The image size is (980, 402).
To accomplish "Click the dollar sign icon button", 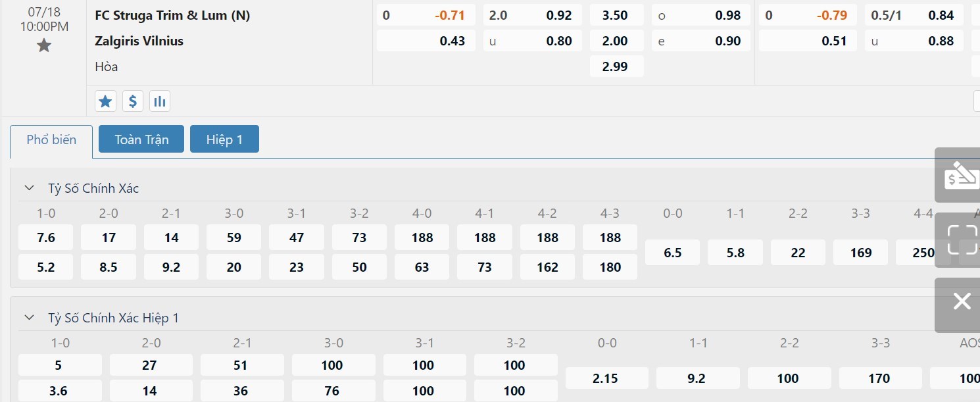I will pos(132,101).
